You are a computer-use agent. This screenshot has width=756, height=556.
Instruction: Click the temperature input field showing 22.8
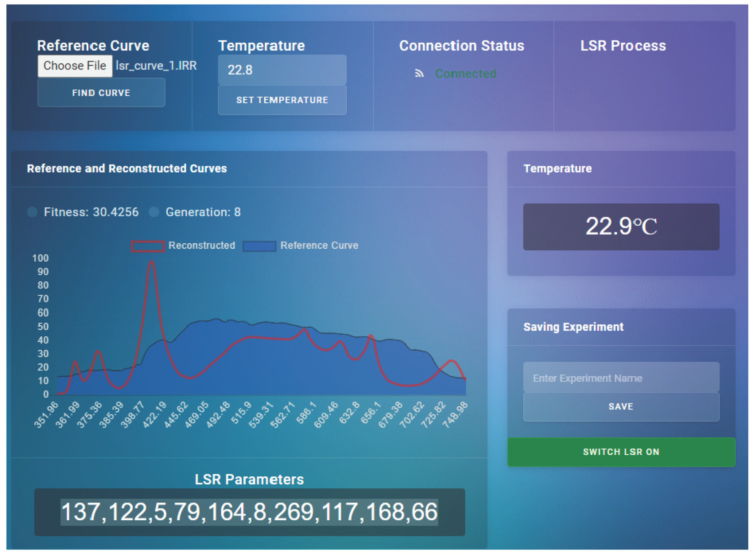282,70
